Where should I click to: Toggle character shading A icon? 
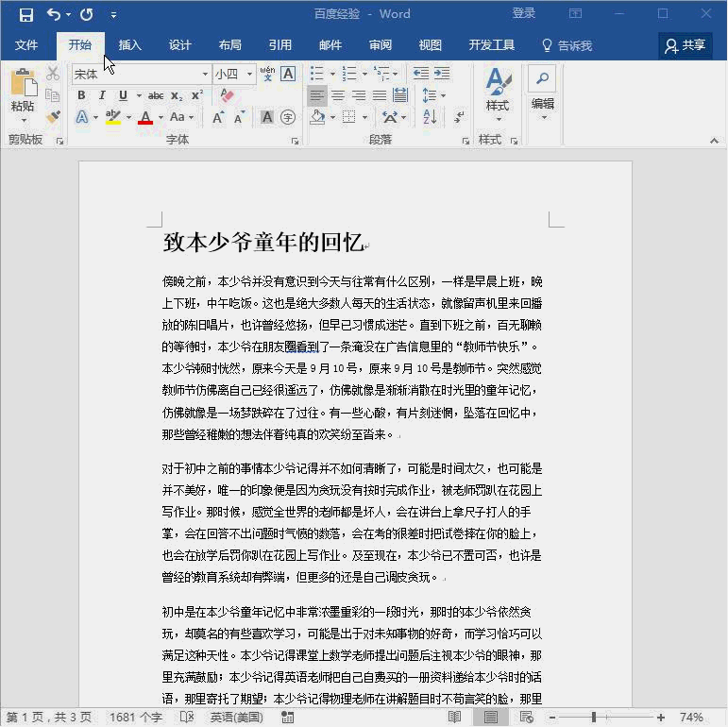[x=267, y=116]
